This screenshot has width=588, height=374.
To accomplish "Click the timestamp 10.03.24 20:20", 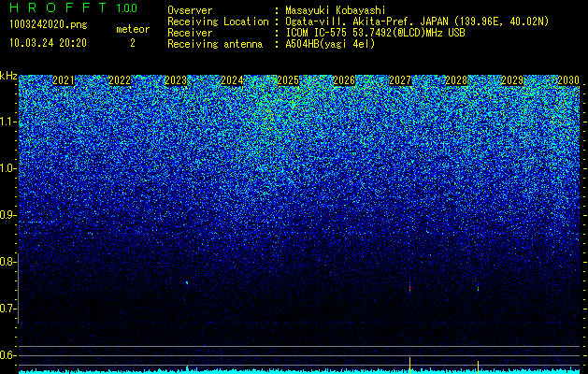I will tap(48, 43).
